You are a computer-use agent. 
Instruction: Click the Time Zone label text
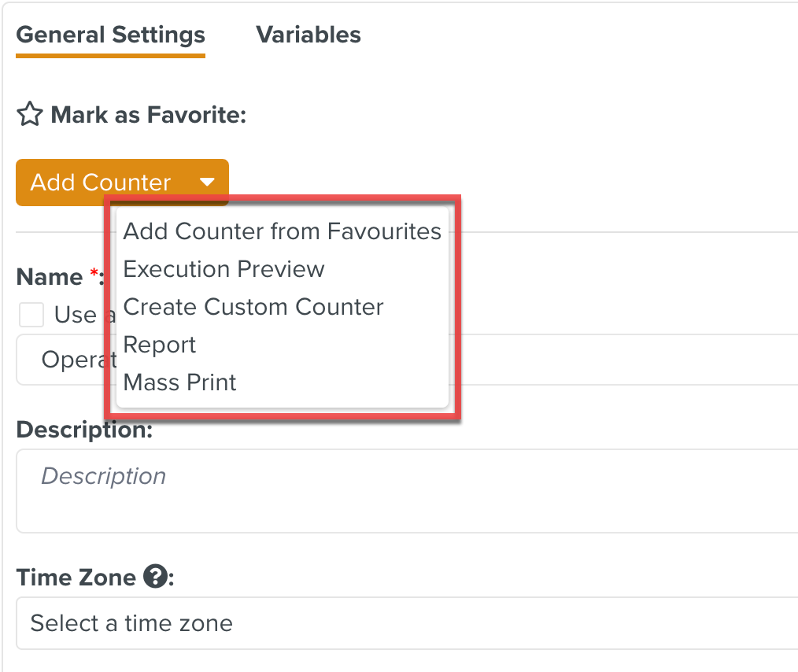pyautogui.click(x=76, y=578)
